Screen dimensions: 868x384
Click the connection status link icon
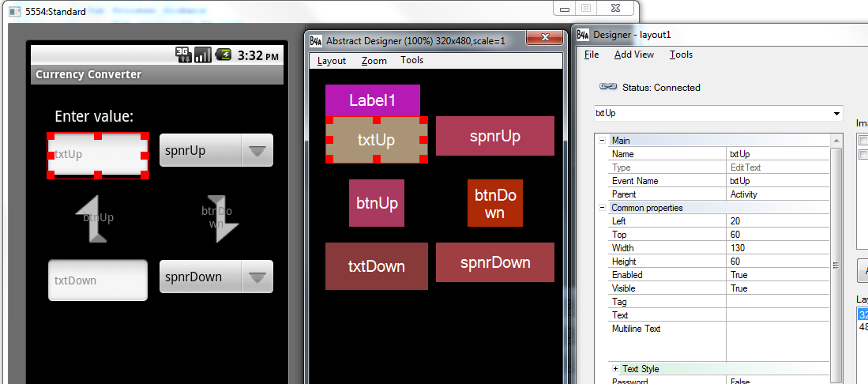pyautogui.click(x=608, y=87)
